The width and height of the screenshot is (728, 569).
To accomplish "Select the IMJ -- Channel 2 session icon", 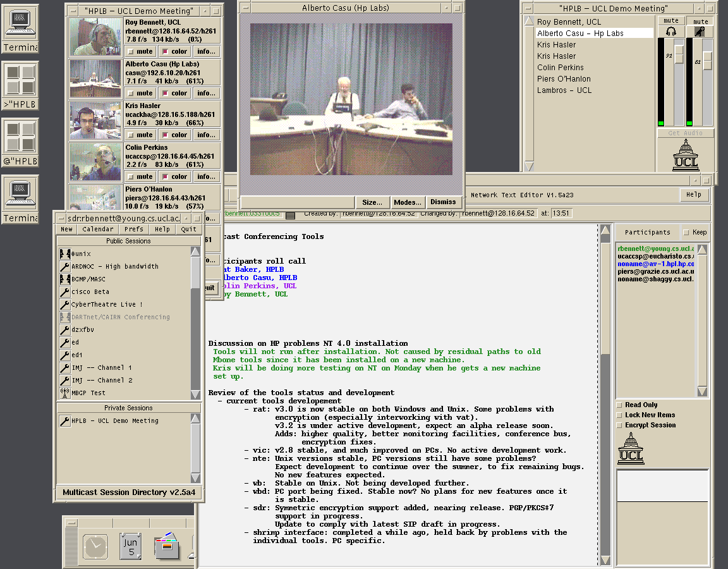I will [65, 380].
